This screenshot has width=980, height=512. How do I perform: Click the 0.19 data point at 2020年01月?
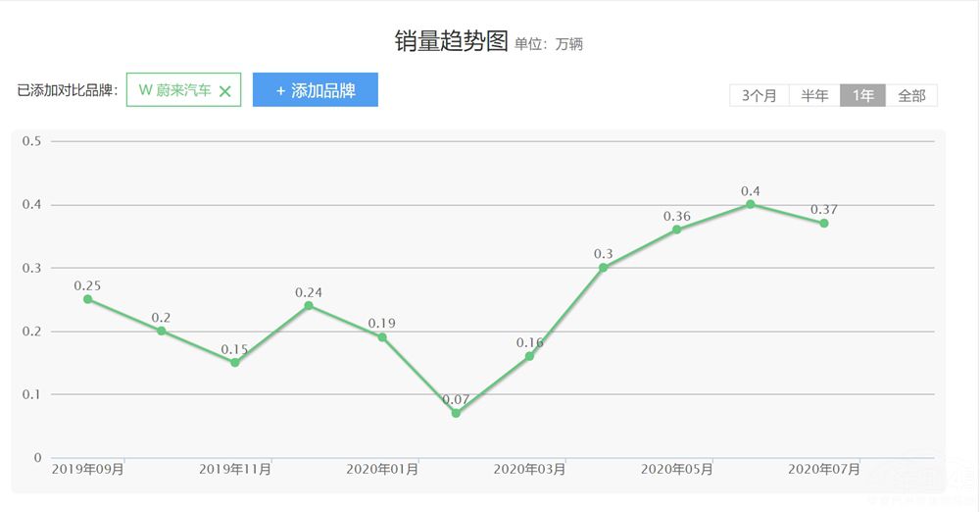(x=382, y=337)
